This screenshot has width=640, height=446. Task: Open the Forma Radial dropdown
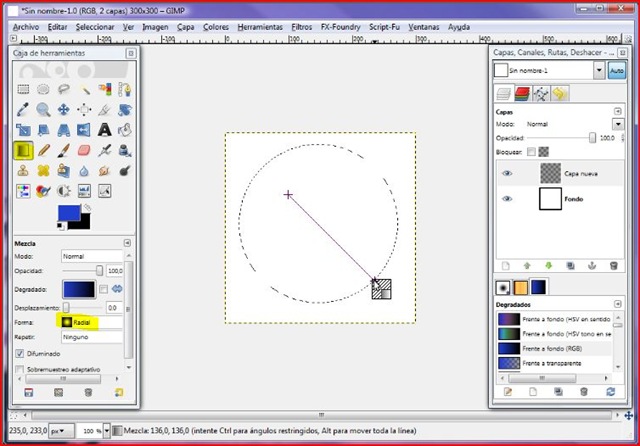[x=91, y=323]
